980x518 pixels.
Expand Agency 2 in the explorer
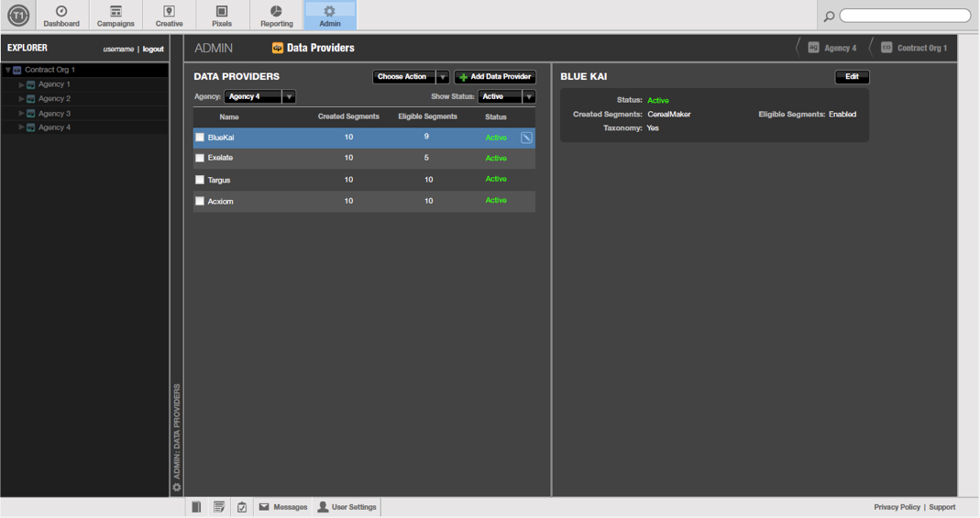click(x=21, y=99)
